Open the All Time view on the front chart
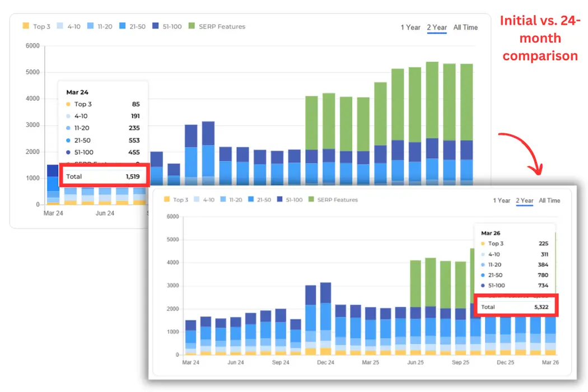588x392 pixels. pos(549,200)
